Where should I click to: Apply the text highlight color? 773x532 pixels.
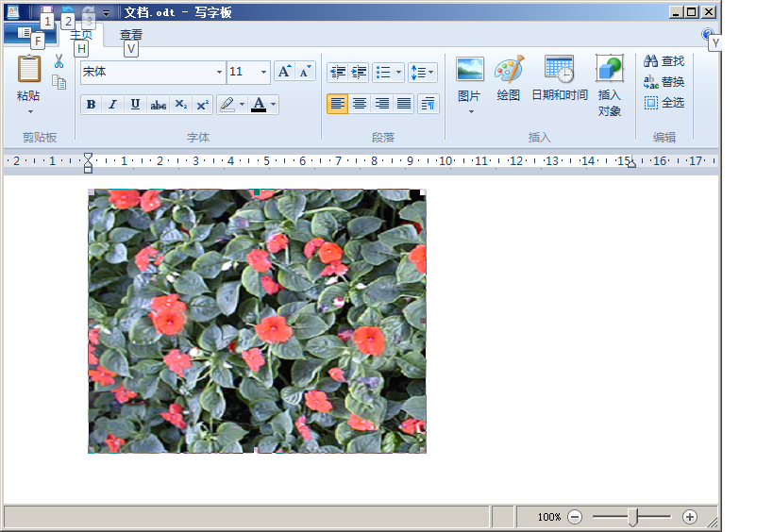(x=227, y=105)
